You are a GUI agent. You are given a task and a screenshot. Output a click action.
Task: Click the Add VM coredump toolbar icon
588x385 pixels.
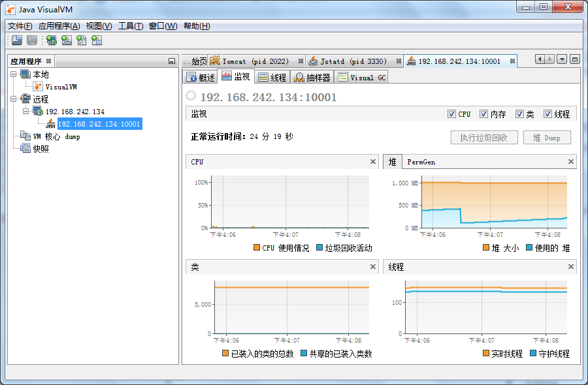coord(82,40)
